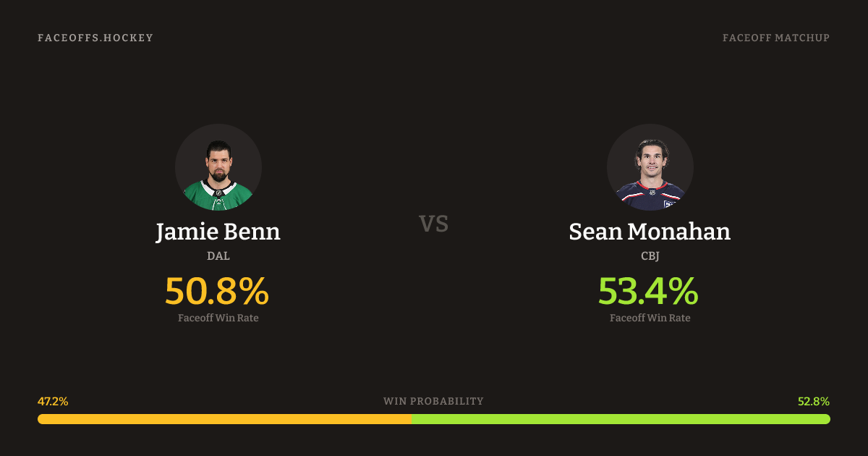The width and height of the screenshot is (868, 456).
Task: Select the 52.8% win probability value
Action: (814, 401)
